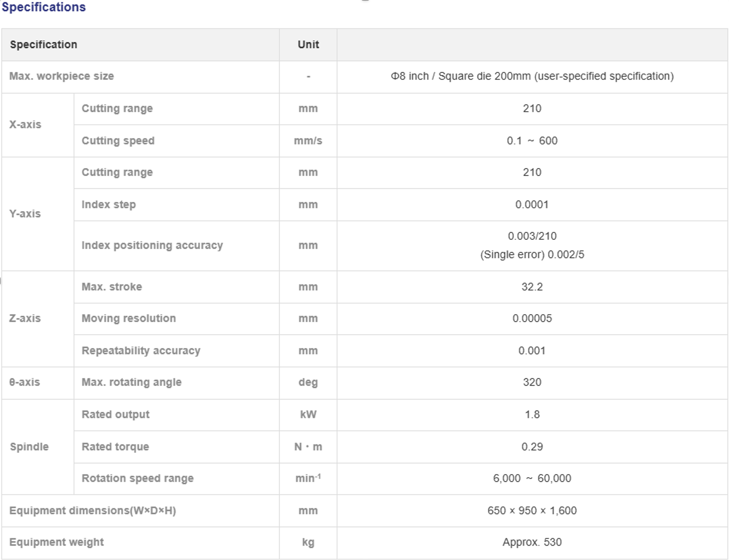Click the Approx. 530 weight value
729x560 pixels.
click(532, 542)
